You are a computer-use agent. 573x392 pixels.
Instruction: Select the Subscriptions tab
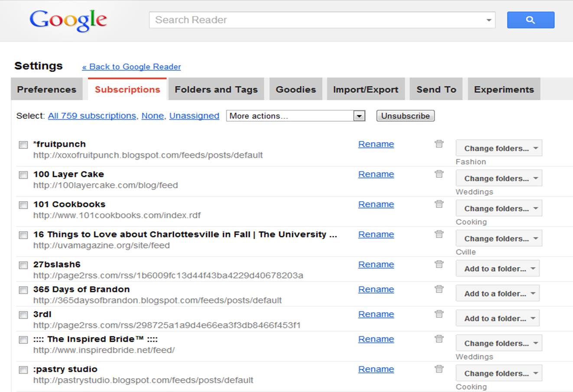click(127, 89)
